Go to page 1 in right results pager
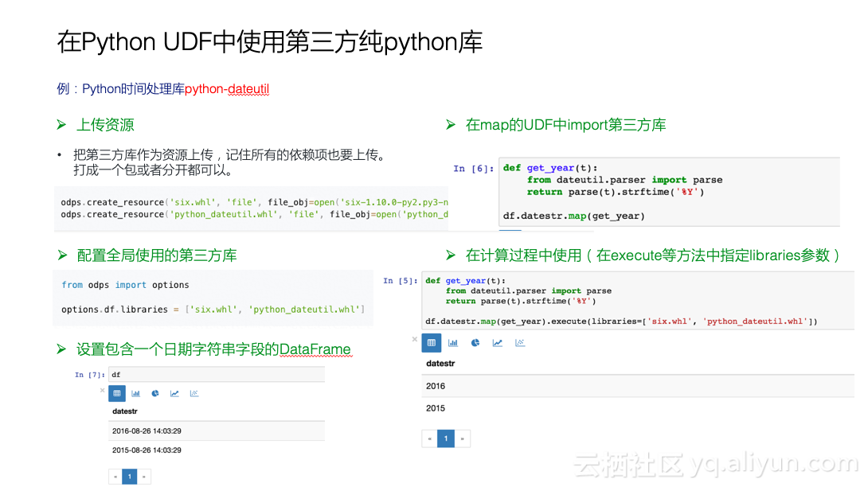 click(x=446, y=438)
